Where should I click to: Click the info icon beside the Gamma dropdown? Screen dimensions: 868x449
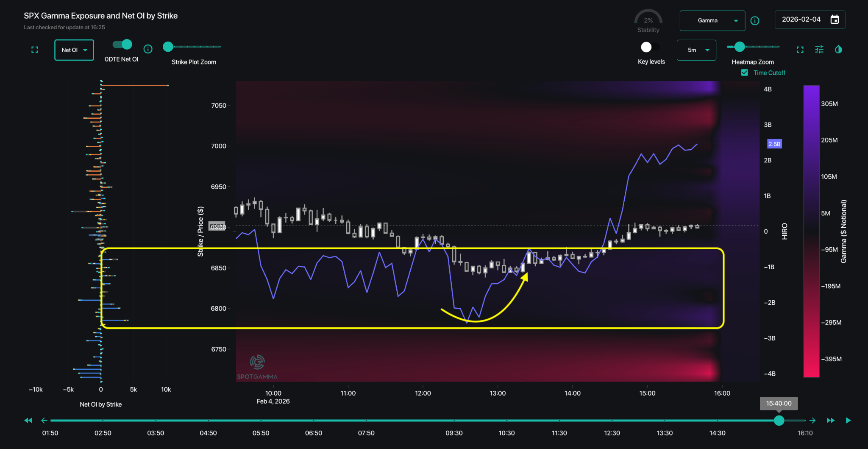pyautogui.click(x=755, y=20)
